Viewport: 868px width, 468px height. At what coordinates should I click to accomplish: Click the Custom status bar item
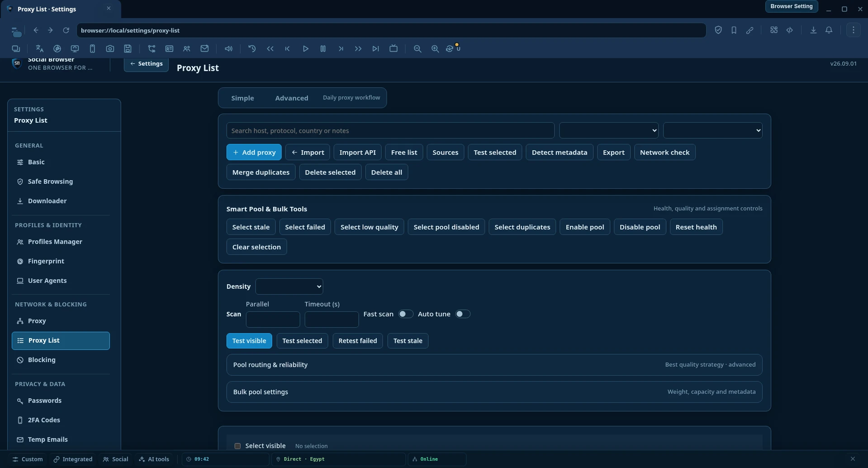pyautogui.click(x=28, y=459)
